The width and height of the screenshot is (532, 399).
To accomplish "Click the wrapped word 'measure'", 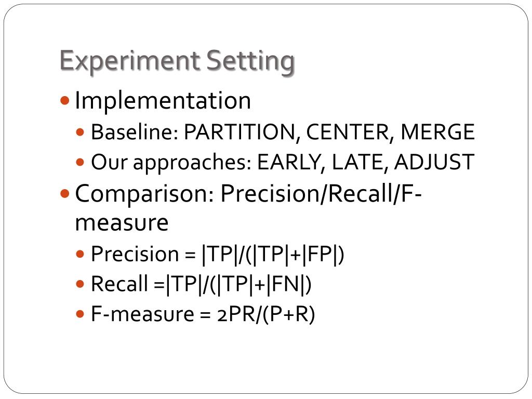I will [x=122, y=223].
